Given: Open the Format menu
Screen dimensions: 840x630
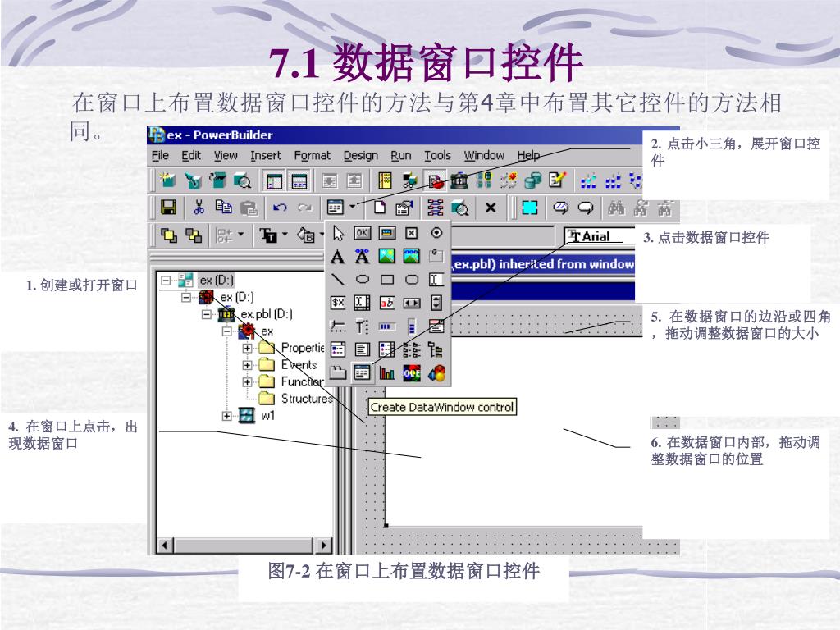Looking at the screenshot, I should point(313,155).
